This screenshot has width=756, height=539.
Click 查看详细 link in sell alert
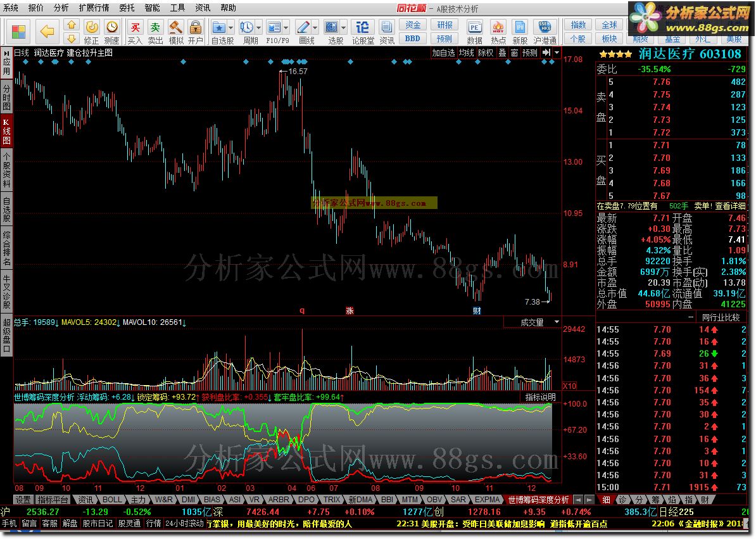(730, 206)
